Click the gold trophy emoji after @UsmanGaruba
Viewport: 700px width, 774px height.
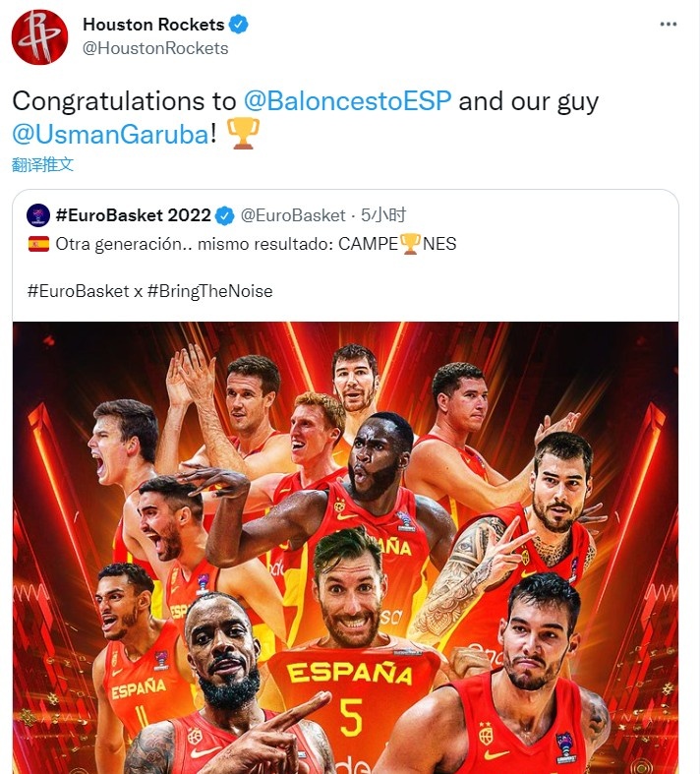[x=243, y=134]
